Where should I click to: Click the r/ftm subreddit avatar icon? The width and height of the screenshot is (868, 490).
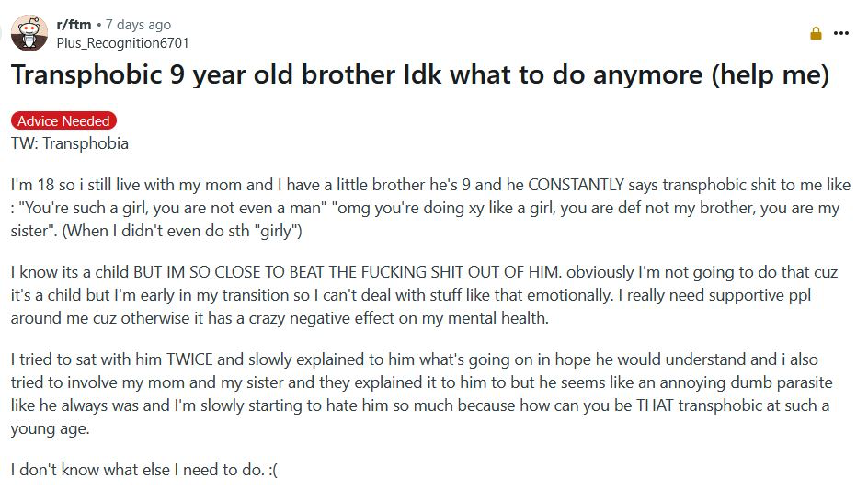[29, 33]
